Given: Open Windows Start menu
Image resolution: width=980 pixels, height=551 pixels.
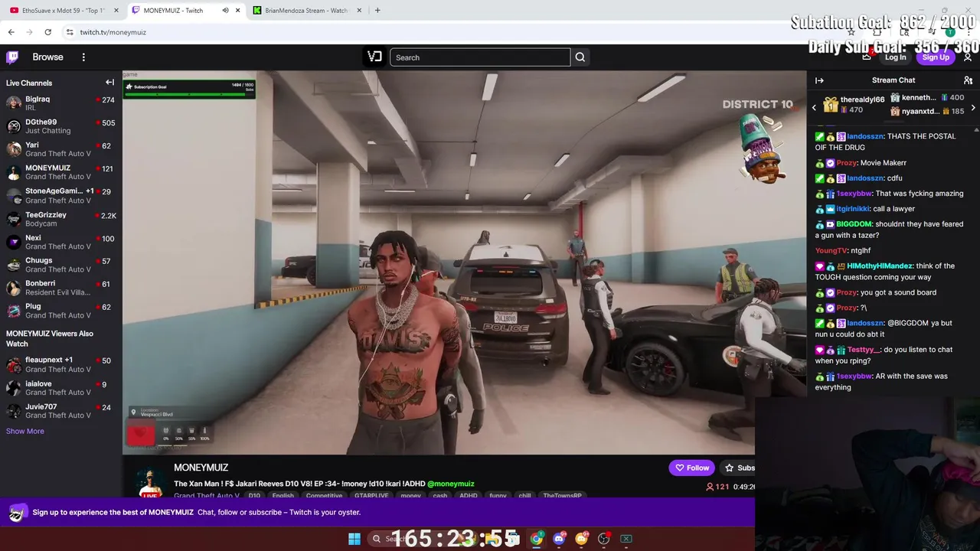Looking at the screenshot, I should 354,539.
